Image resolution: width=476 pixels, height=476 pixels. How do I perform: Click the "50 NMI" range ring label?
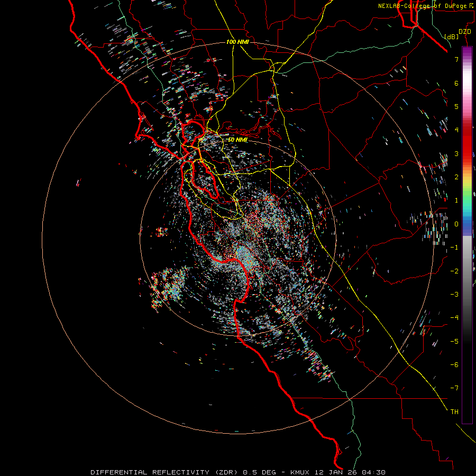point(237,140)
